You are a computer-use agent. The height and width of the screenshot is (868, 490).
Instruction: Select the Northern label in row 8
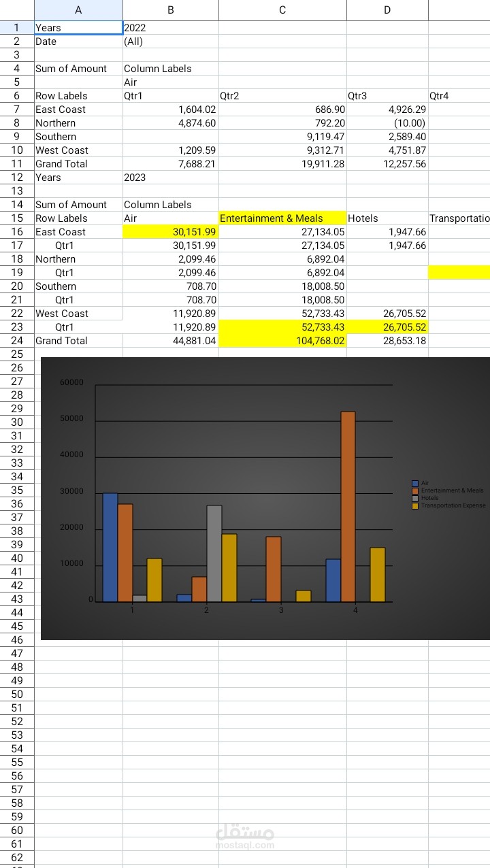point(78,123)
